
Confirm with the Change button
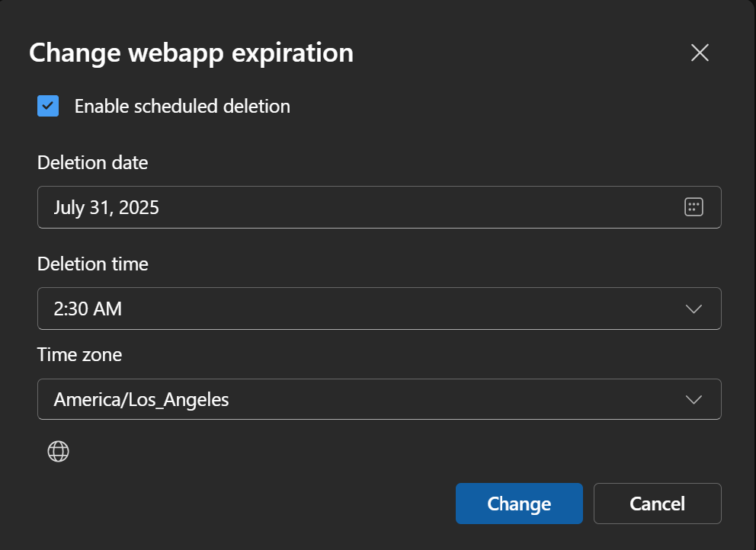tap(519, 504)
